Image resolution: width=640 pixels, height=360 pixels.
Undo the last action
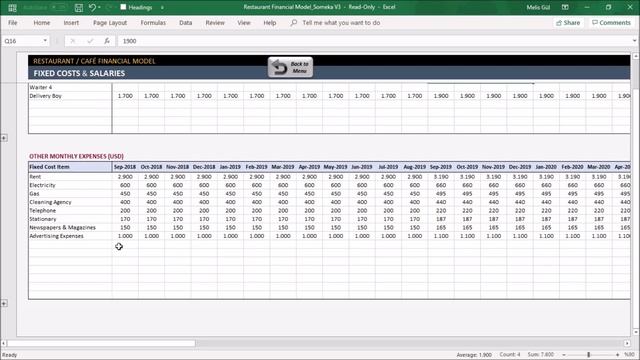click(x=92, y=7)
